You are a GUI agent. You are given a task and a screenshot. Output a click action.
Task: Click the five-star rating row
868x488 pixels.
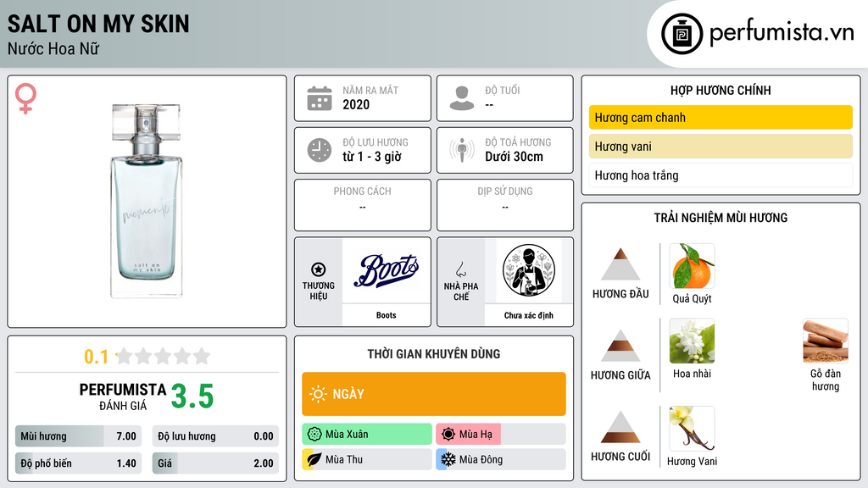tap(163, 356)
